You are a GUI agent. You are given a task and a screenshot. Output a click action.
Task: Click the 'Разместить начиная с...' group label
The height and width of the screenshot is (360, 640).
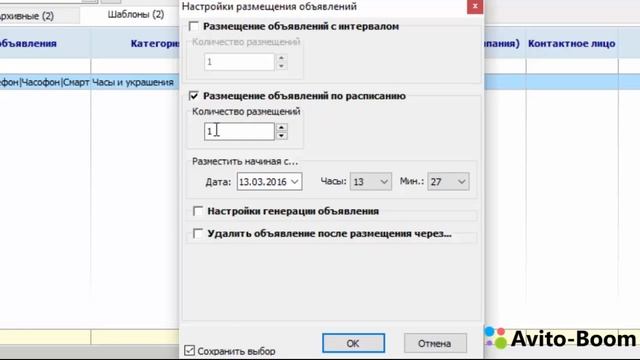click(x=245, y=162)
